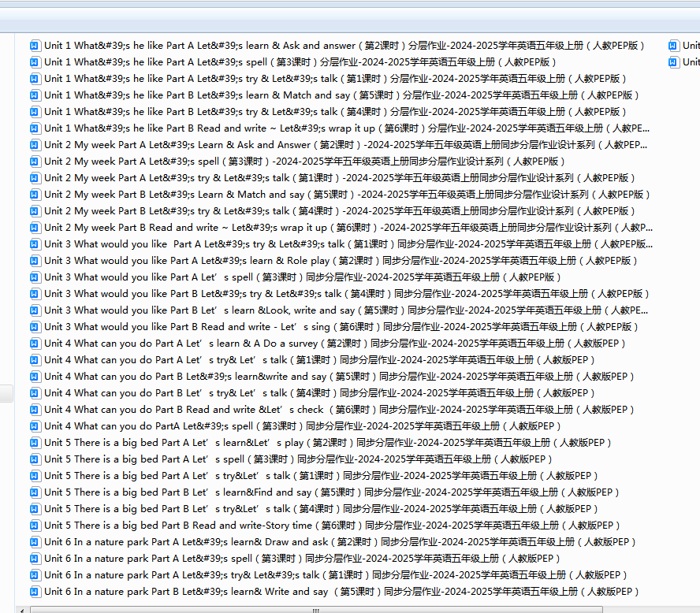The width and height of the screenshot is (700, 613).
Task: Click file name Unit 3 Part B try & talk 第4课时
Action: coord(346,294)
